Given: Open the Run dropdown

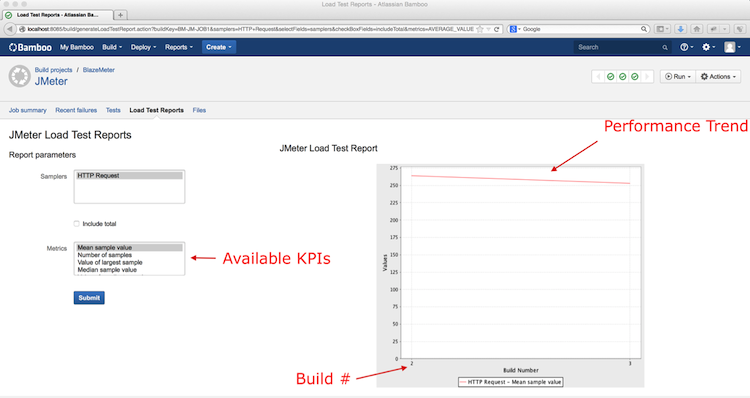Looking at the screenshot, I should point(678,77).
